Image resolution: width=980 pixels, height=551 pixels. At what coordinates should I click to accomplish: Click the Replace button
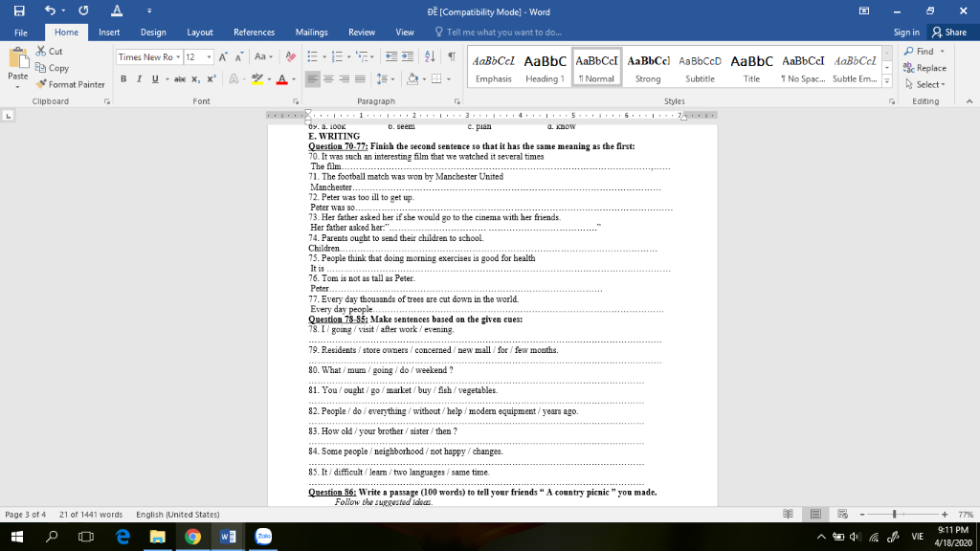point(925,68)
